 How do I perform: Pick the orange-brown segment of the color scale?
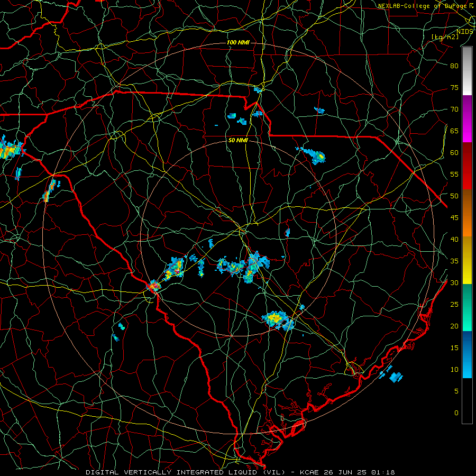[x=467, y=213]
